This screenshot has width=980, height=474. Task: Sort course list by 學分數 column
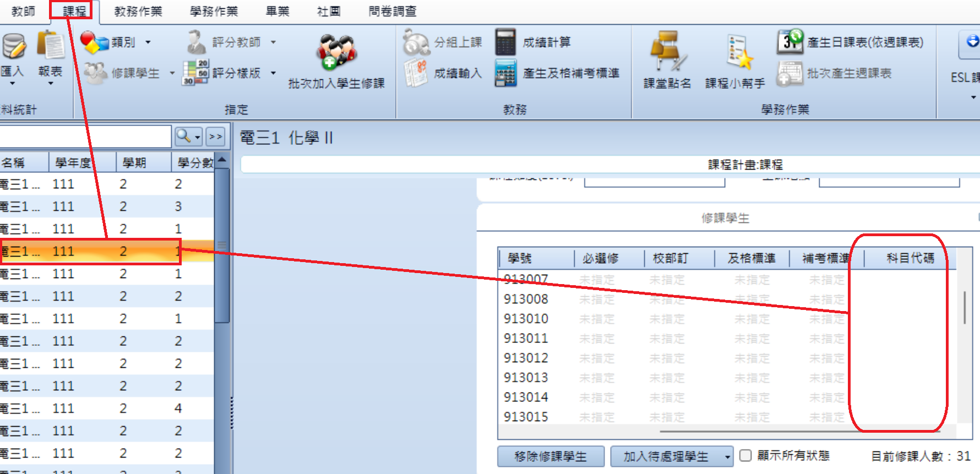193,162
